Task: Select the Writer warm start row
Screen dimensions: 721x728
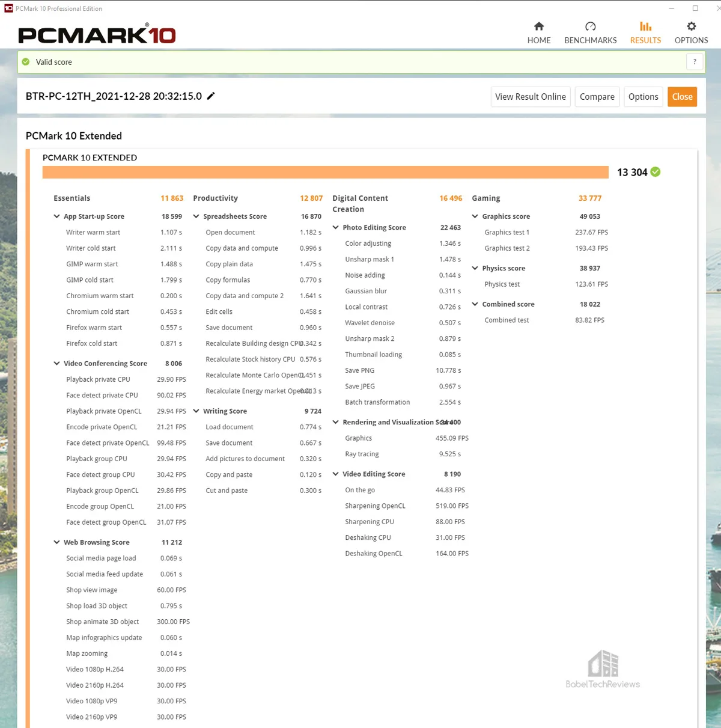Action: click(x=123, y=233)
